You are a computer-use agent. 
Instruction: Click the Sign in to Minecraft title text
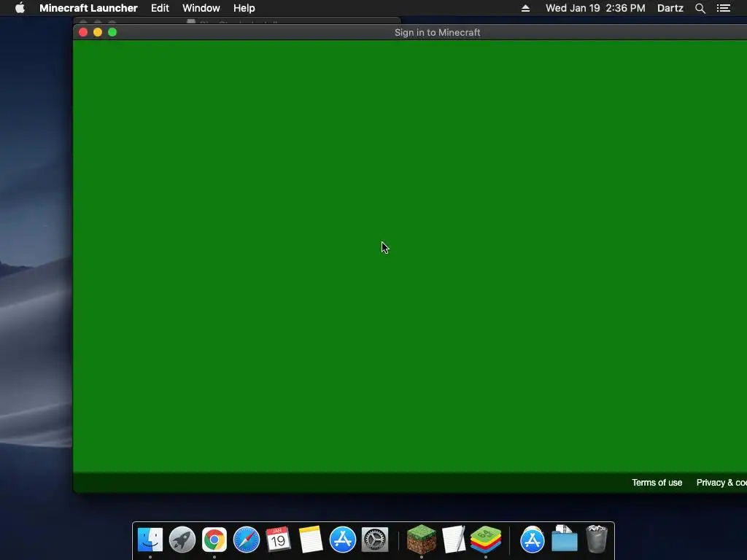438,32
